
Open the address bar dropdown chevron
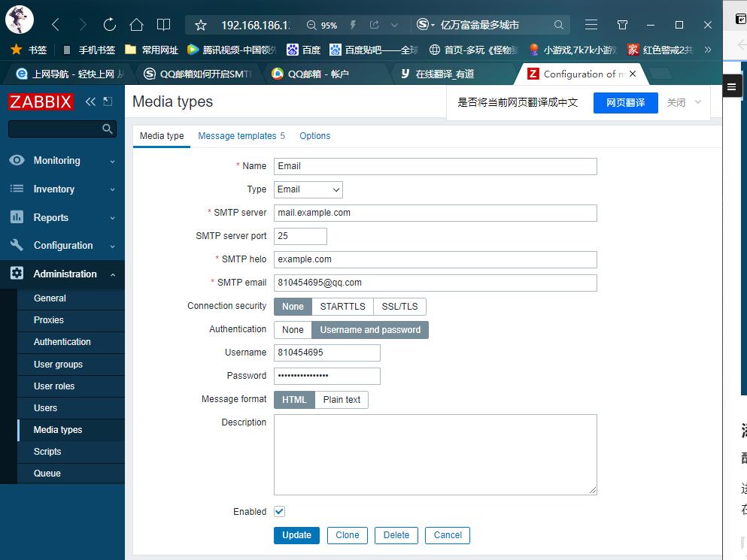pyautogui.click(x=394, y=25)
